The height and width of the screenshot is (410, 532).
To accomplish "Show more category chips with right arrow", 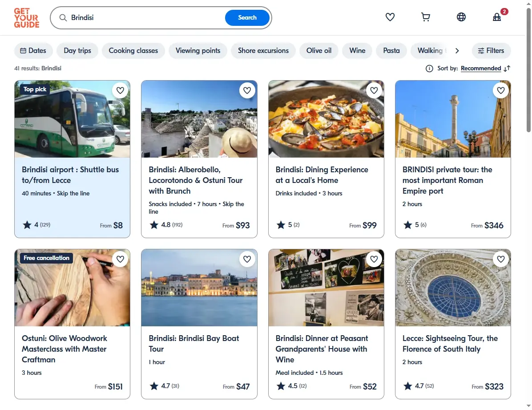I will [x=457, y=51].
